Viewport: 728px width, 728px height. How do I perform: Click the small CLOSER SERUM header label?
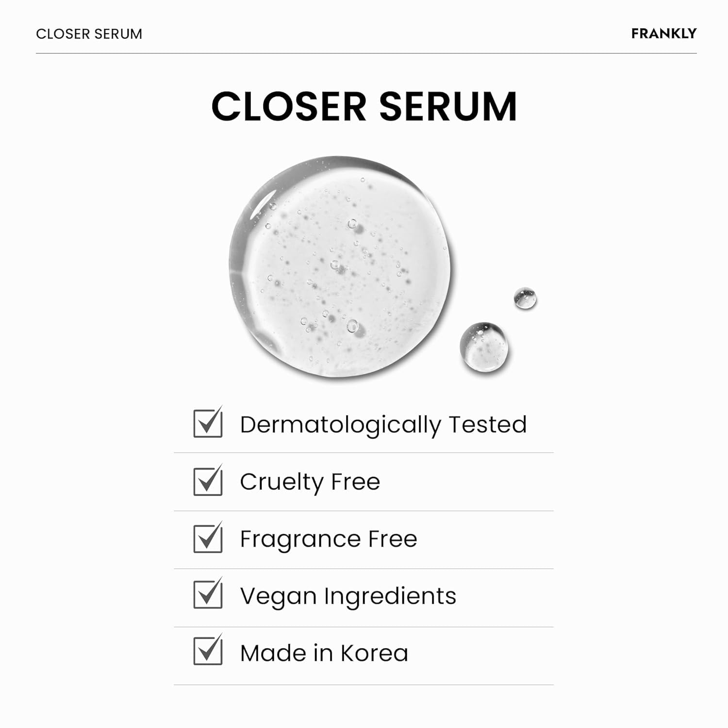point(89,34)
